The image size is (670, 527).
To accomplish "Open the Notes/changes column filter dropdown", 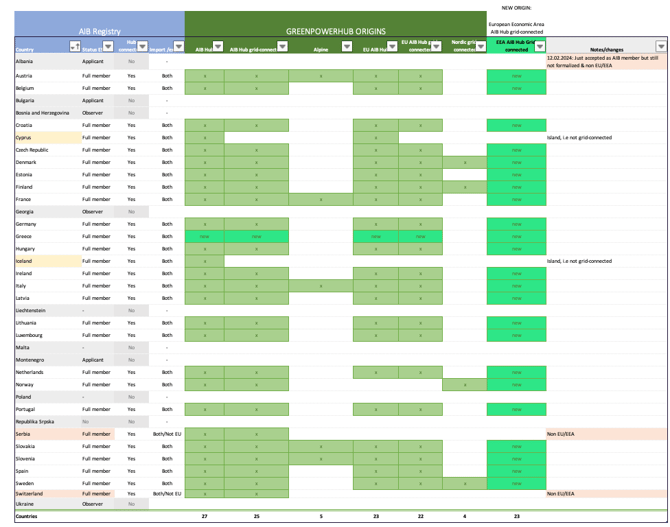I will coord(661,46).
